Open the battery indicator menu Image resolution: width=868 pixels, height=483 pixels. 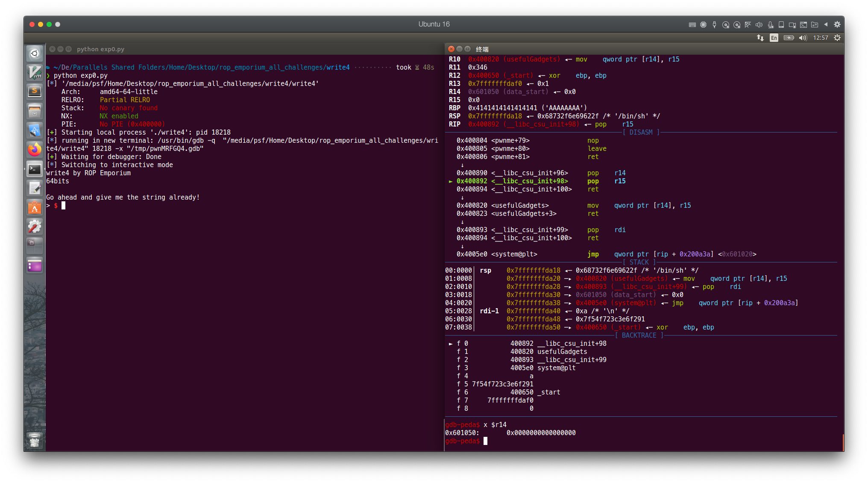coord(789,38)
